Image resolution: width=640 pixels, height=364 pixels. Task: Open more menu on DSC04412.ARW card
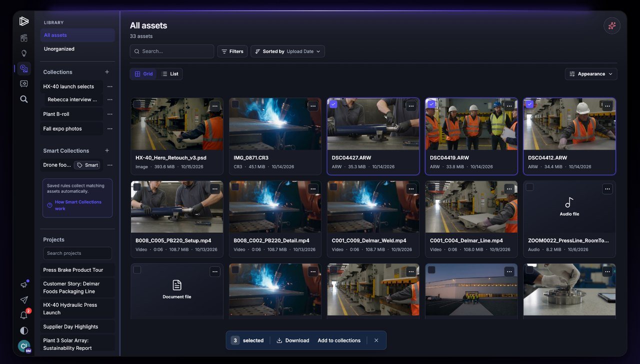tap(607, 106)
